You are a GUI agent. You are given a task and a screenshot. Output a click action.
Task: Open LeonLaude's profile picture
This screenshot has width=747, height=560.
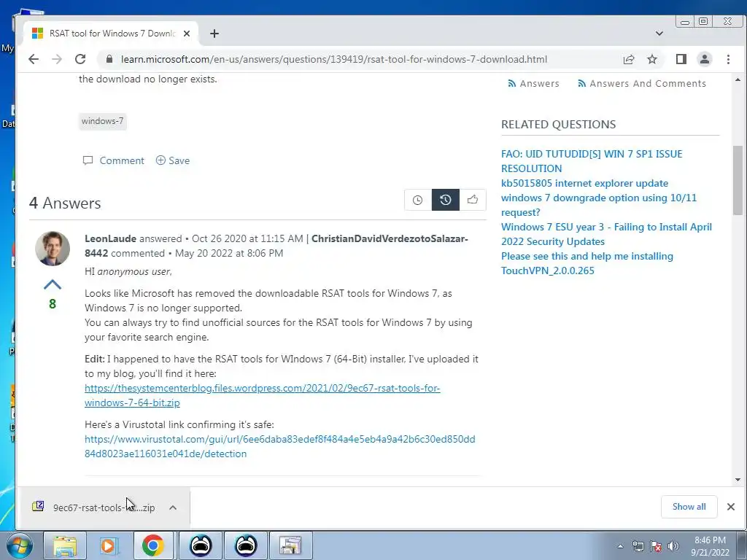[53, 249]
